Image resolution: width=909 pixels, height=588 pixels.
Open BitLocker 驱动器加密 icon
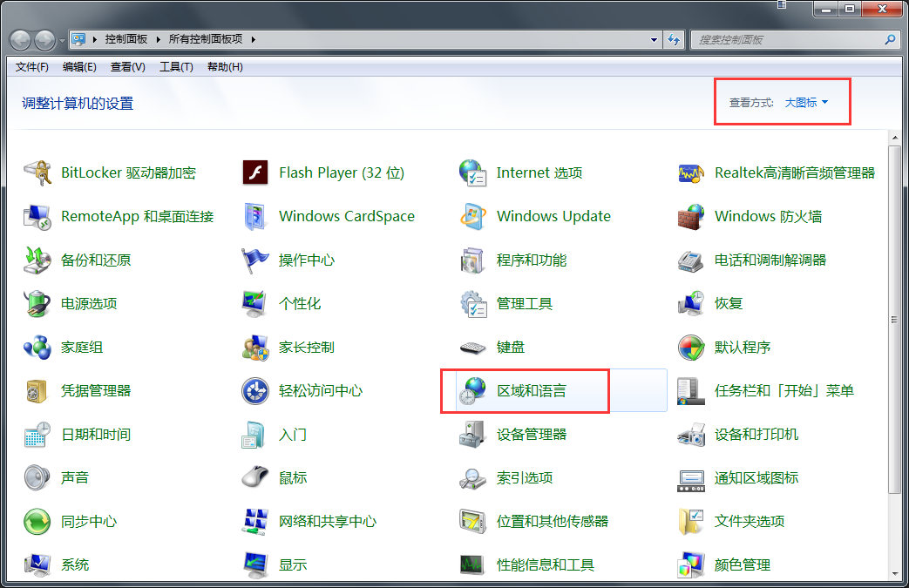pos(37,172)
